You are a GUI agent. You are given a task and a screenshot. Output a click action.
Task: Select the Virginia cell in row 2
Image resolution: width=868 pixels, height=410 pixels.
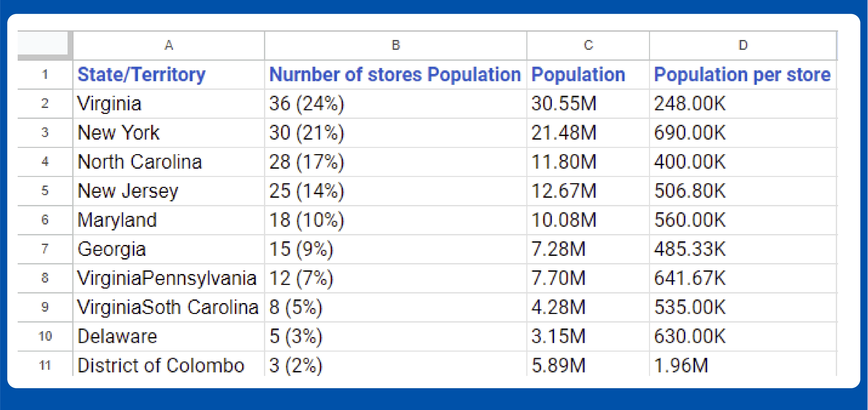click(169, 104)
